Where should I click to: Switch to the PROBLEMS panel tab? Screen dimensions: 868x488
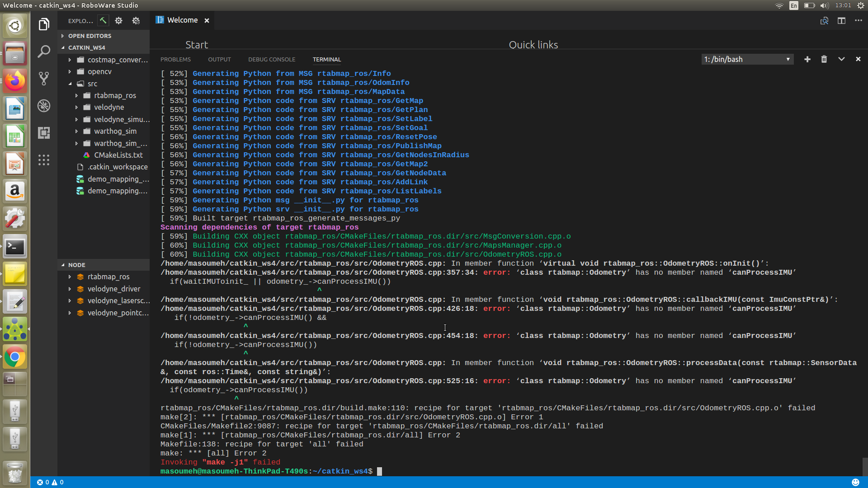[175, 59]
